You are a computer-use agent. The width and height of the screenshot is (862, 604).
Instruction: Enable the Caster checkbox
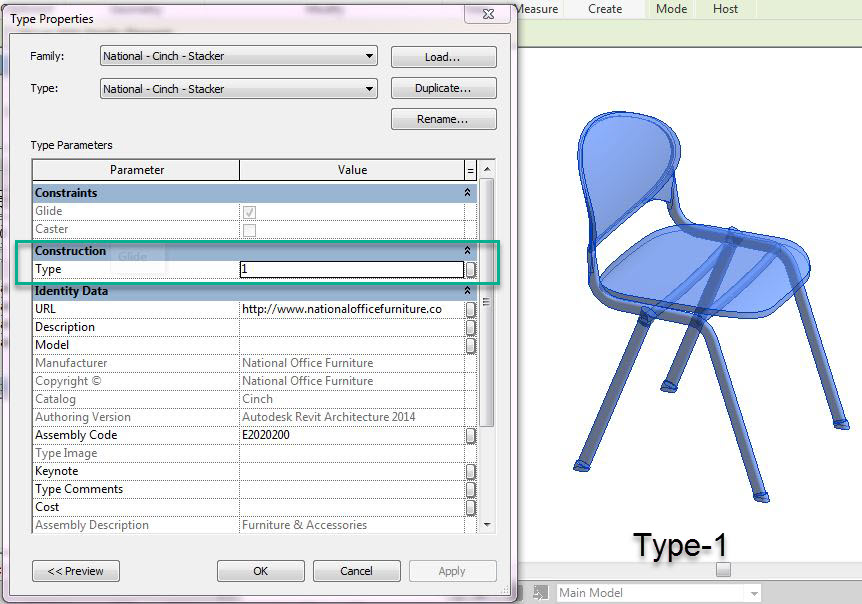tap(248, 229)
